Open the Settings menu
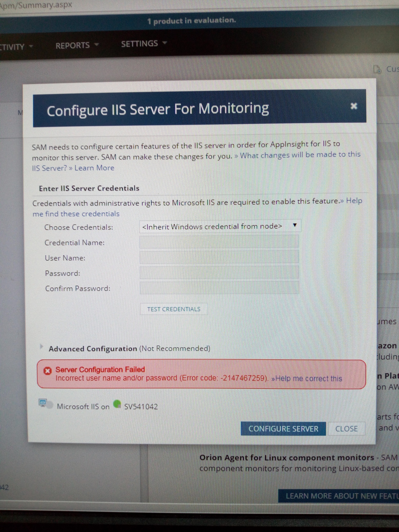 click(x=144, y=44)
